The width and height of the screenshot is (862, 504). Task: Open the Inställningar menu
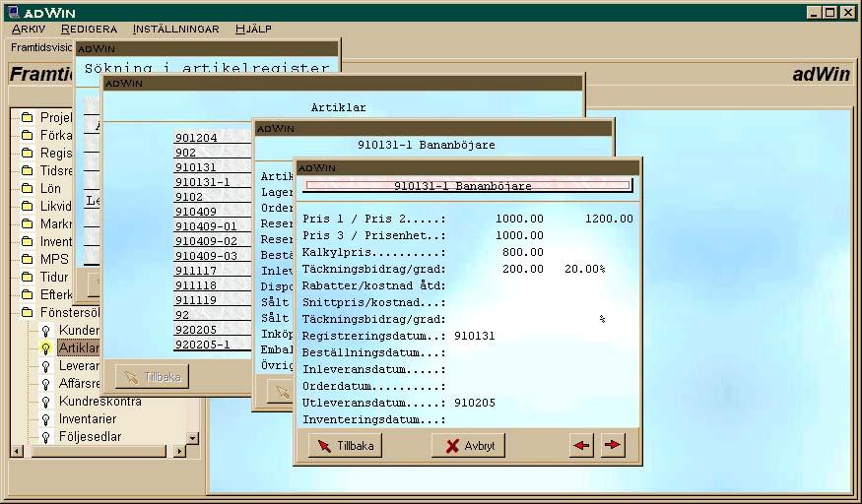tap(176, 30)
